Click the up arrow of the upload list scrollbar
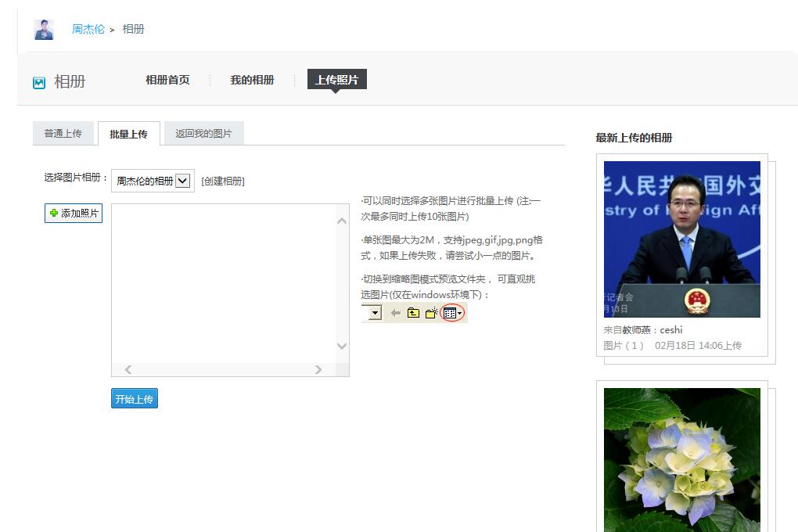Image resolution: width=798 pixels, height=532 pixels. [x=342, y=221]
